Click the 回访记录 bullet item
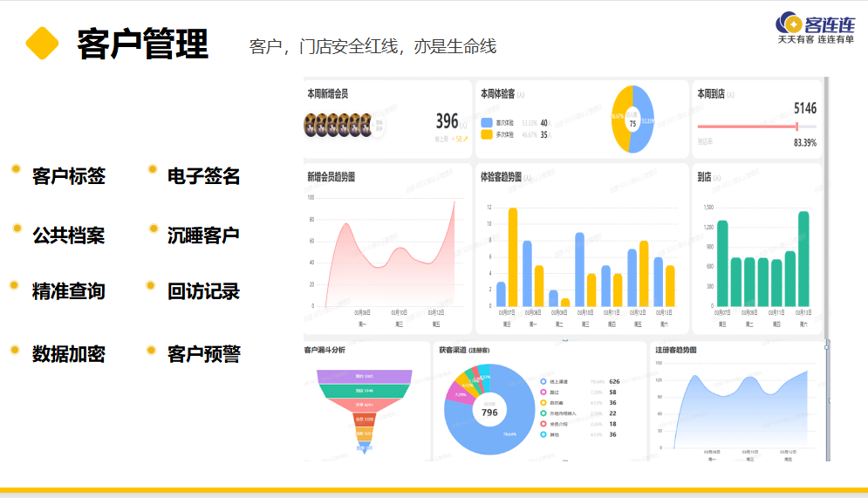This screenshot has width=868, height=498. [204, 291]
